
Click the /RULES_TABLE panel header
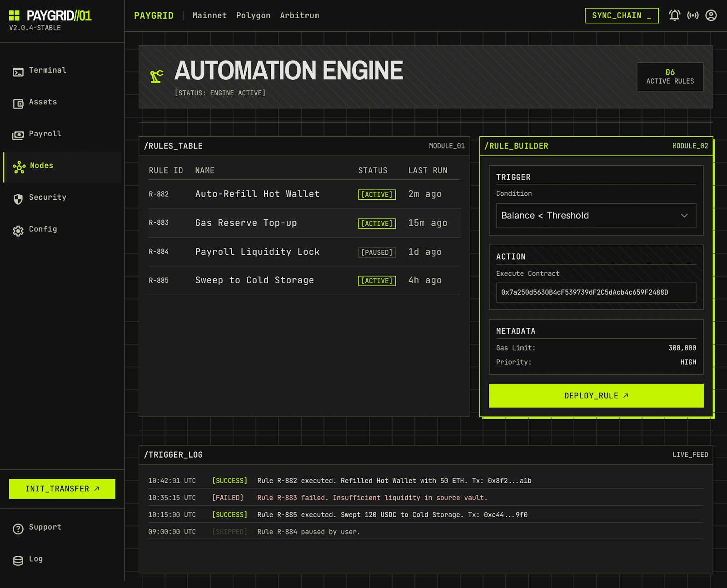[304, 146]
